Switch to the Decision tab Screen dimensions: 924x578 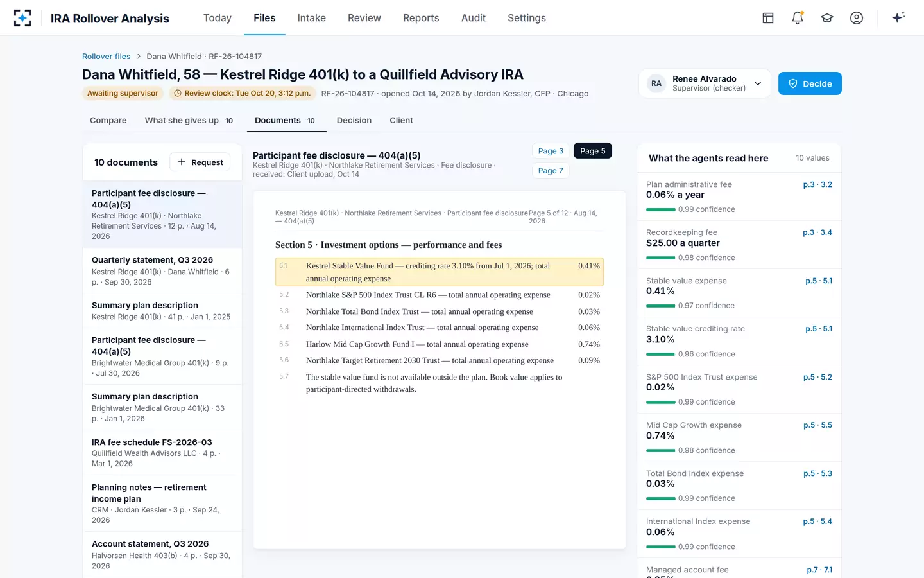[354, 121]
